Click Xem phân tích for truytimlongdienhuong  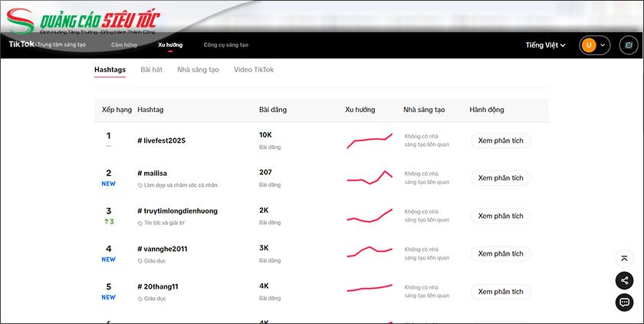coord(500,216)
